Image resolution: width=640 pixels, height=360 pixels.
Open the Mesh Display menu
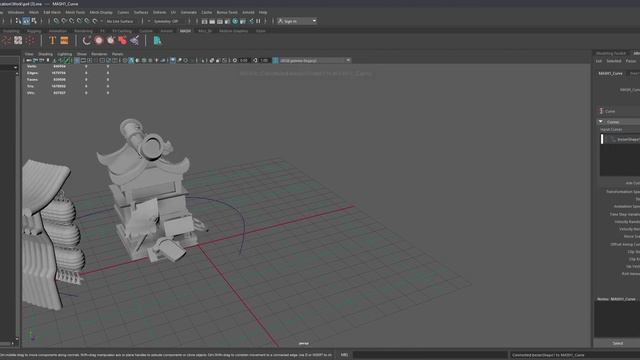click(x=101, y=12)
